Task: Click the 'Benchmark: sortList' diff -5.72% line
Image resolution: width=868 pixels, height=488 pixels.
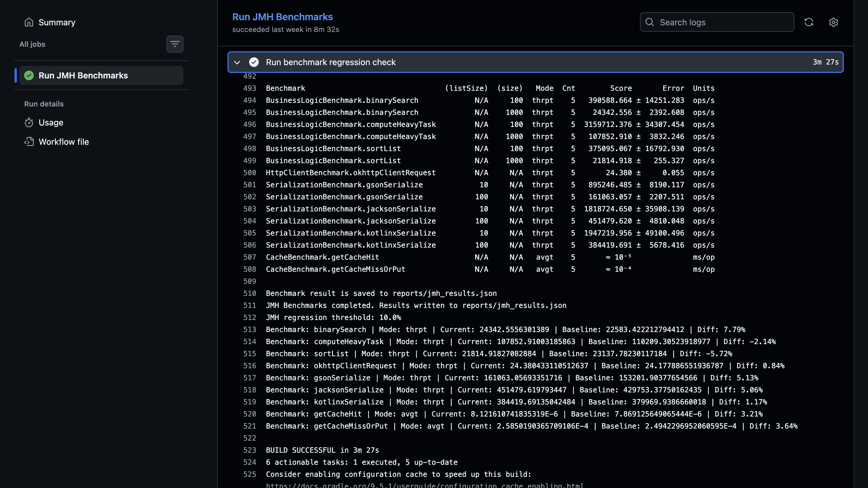Action: 499,354
